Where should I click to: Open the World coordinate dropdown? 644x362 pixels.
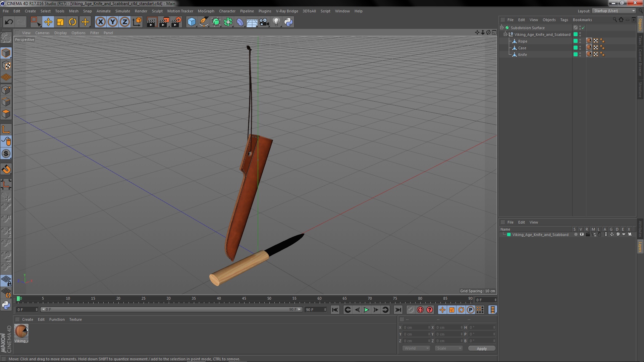point(416,348)
